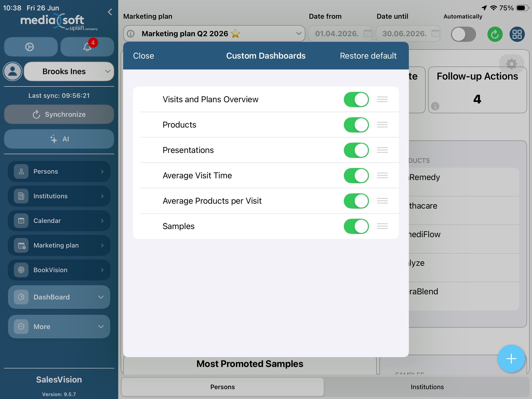532x399 pixels.
Task: Open Marketing plan Q2 2026 dropdown
Action: point(214,33)
